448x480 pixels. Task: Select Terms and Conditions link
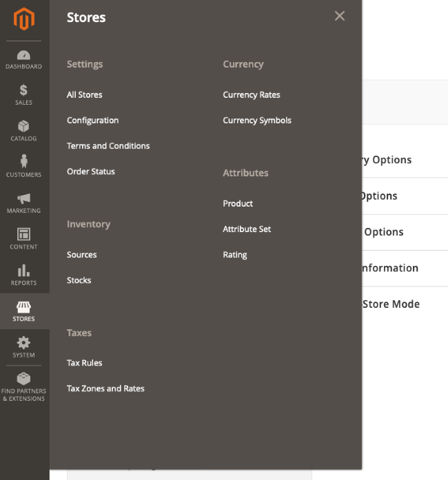pos(108,146)
